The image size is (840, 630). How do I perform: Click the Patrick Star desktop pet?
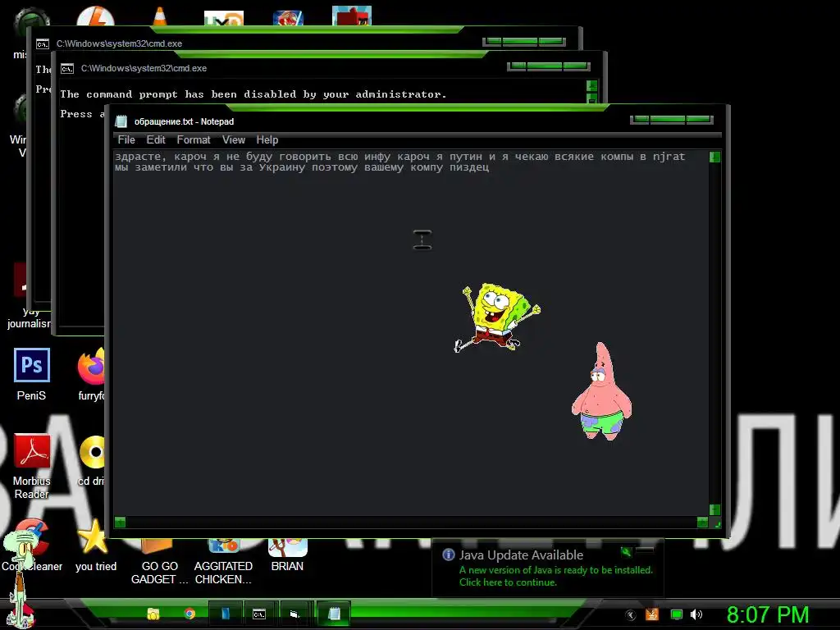(x=602, y=391)
